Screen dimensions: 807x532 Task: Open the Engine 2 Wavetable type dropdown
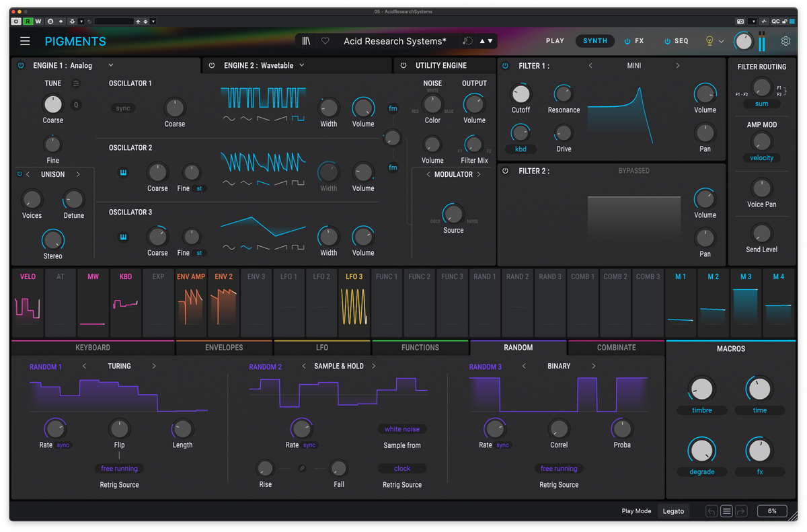[302, 65]
